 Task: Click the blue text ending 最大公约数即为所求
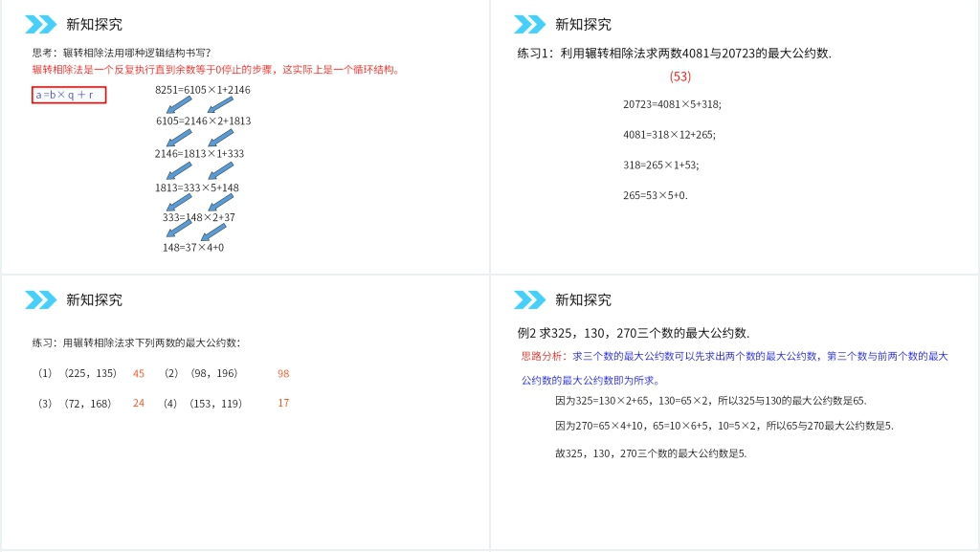click(590, 381)
